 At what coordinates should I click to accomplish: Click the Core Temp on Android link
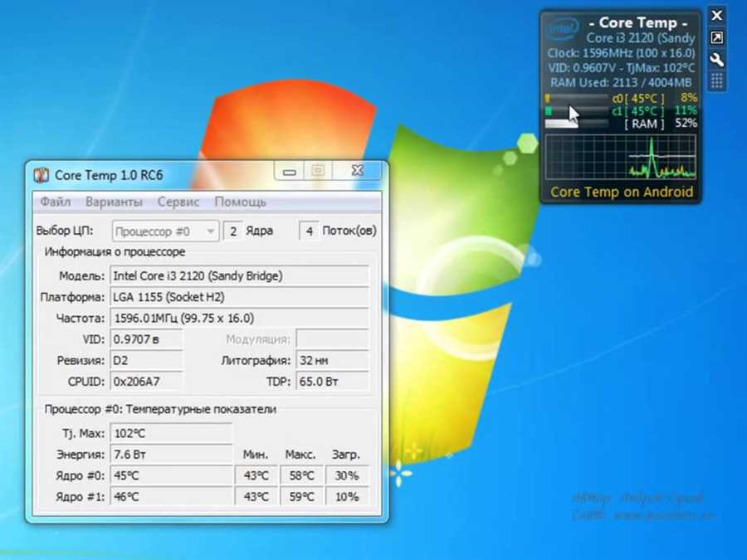point(621,192)
